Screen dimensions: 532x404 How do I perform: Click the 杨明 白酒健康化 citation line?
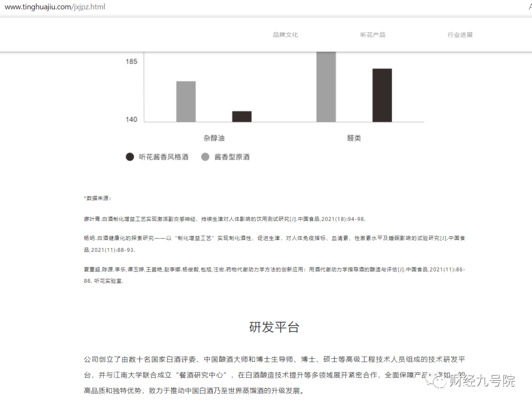pyautogui.click(x=274, y=238)
